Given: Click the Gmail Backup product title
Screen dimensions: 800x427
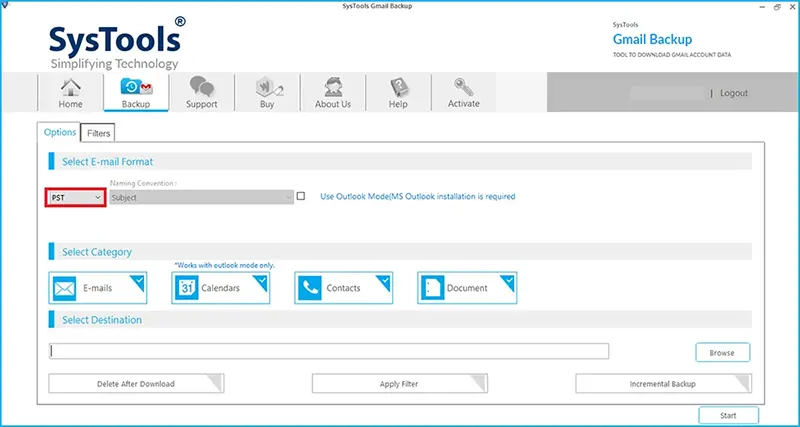Looking at the screenshot, I should click(653, 39).
